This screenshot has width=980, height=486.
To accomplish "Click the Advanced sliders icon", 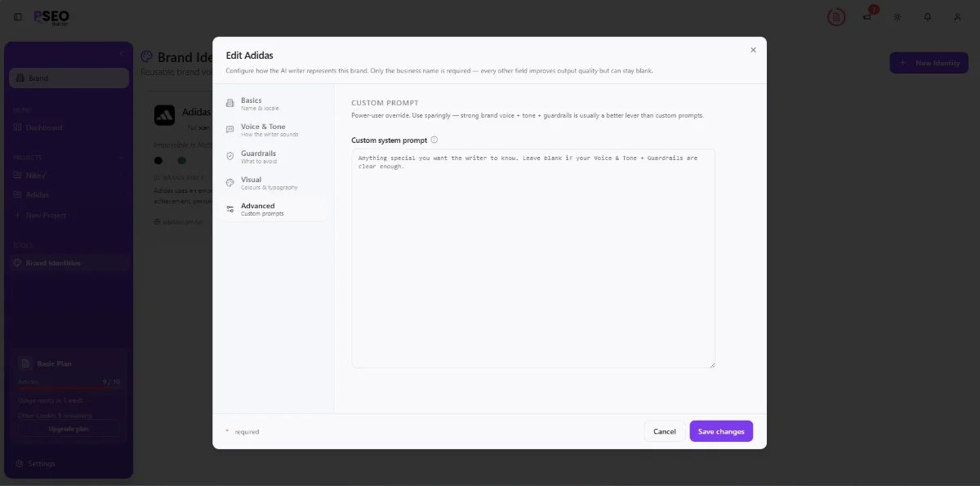I will click(230, 209).
